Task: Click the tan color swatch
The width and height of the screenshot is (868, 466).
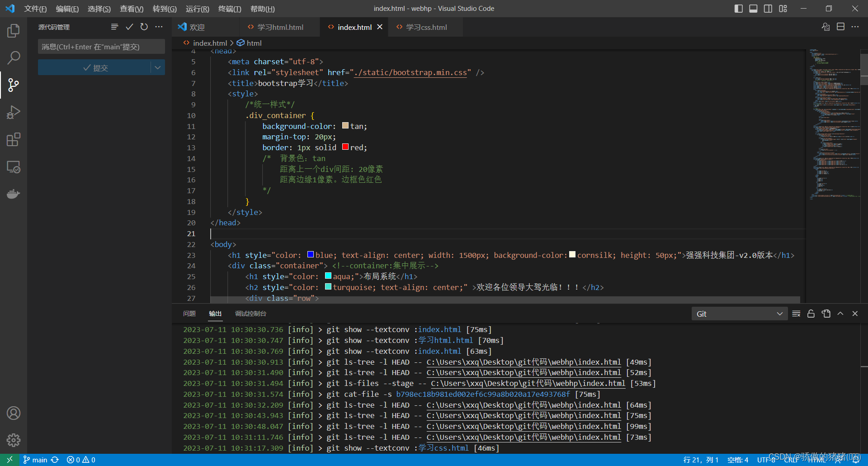Action: coord(345,125)
